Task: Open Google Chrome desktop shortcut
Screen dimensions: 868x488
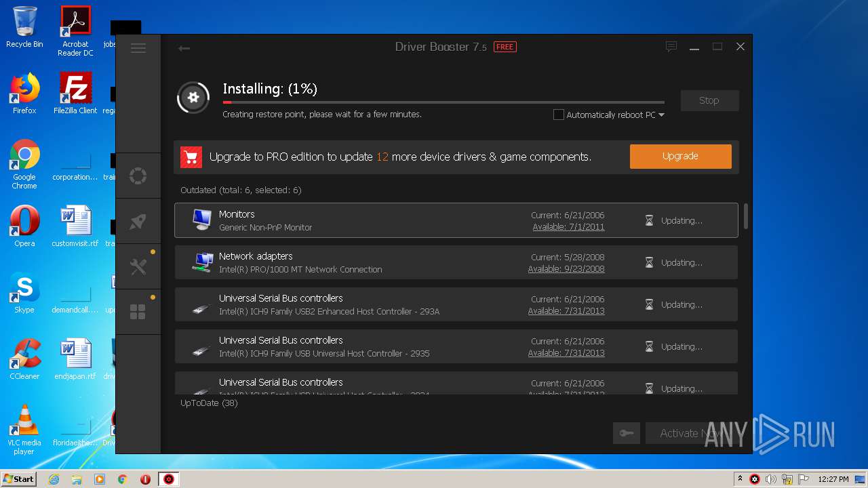Action: [24, 164]
